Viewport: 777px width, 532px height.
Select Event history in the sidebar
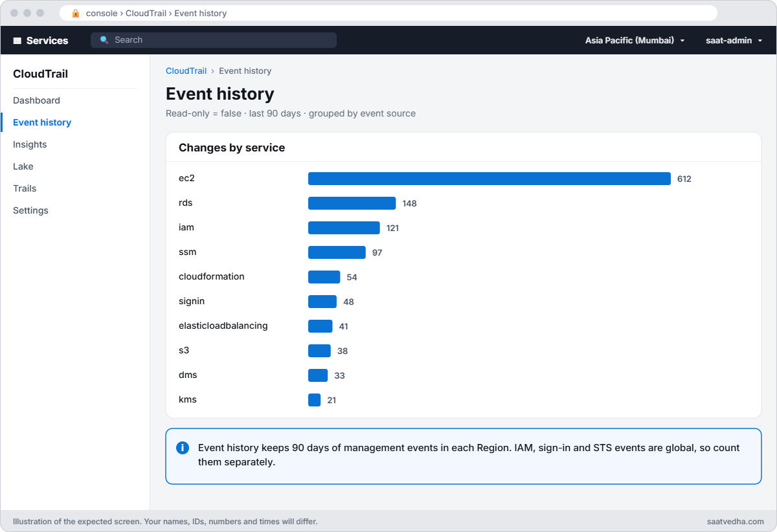point(42,122)
